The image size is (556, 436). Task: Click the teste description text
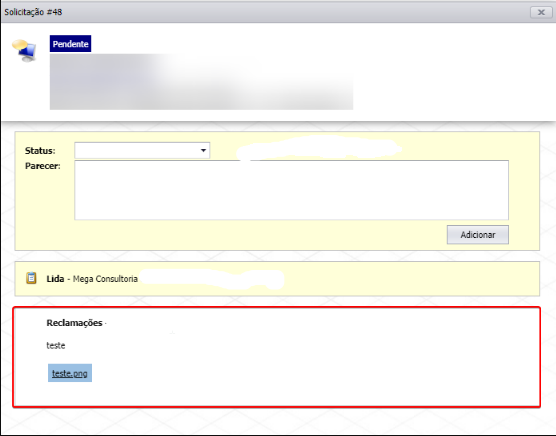[56, 345]
